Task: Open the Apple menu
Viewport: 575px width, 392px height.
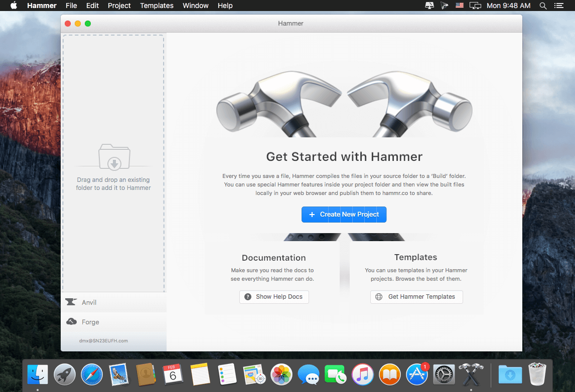Action: tap(14, 6)
